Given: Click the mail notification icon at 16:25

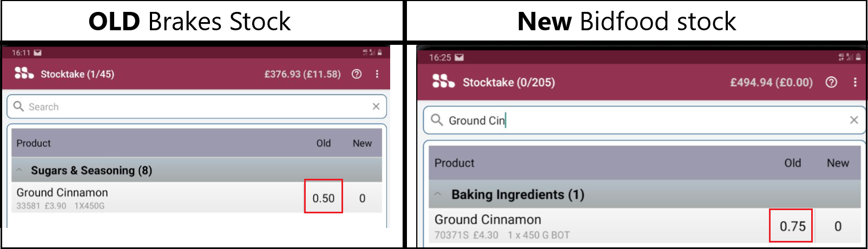Looking at the screenshot, I should (x=459, y=58).
